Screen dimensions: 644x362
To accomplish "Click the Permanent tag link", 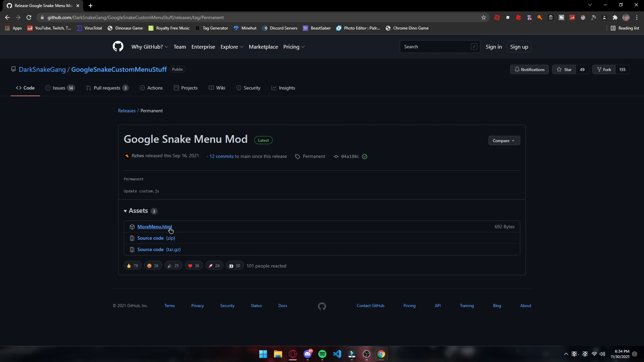I will [x=314, y=157].
